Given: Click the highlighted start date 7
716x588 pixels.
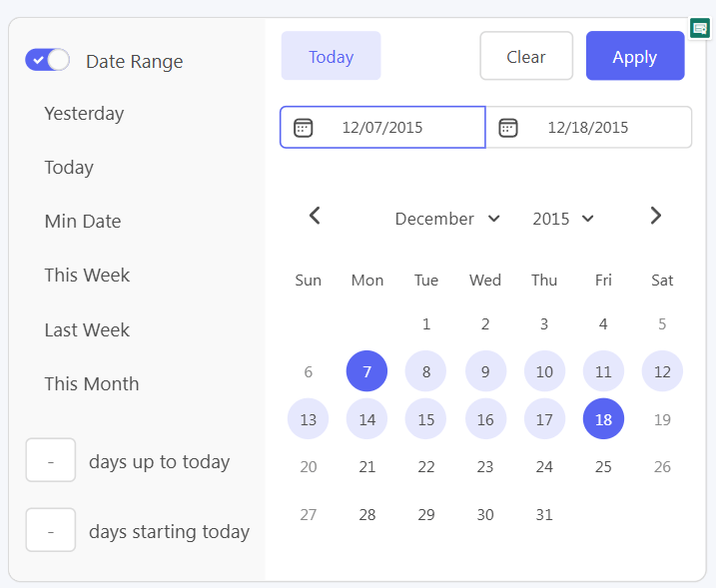Looking at the screenshot, I should tap(366, 371).
